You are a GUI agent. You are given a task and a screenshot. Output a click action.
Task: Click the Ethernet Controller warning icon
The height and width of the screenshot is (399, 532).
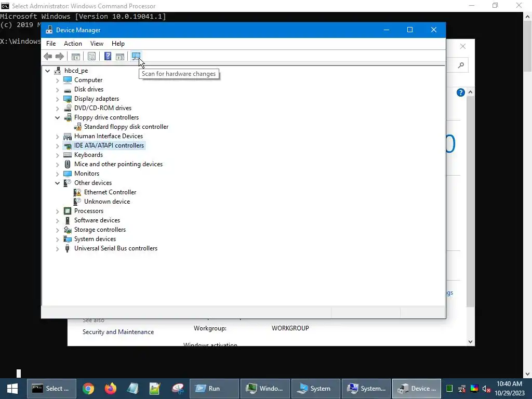(x=78, y=192)
